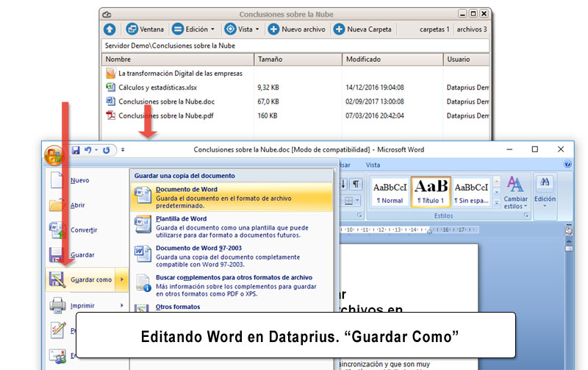Open the Ventana menu in Dataprius toolbar

(x=145, y=29)
